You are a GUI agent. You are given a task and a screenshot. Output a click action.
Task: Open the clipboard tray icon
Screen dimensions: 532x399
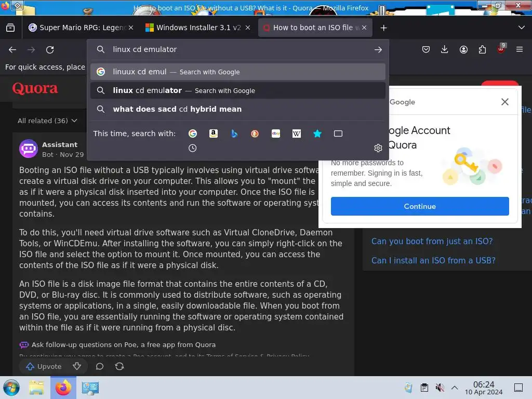pyautogui.click(x=424, y=388)
